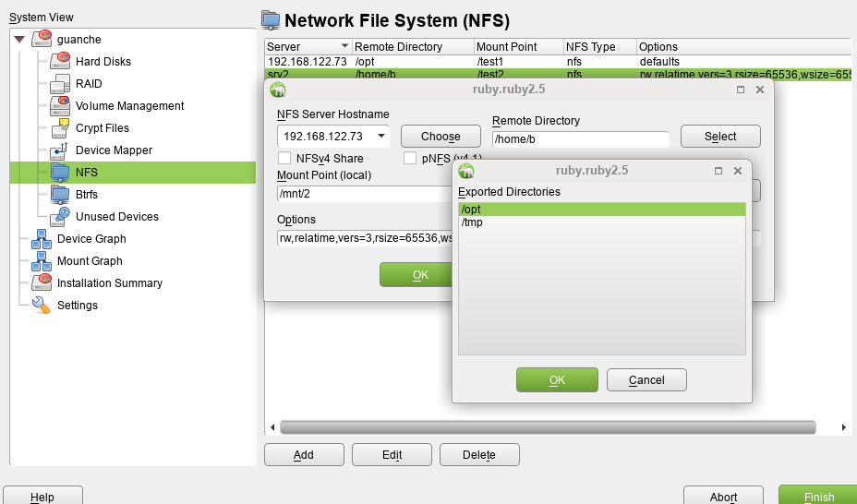
Task: Select Installation Summary in System View
Action: tap(109, 283)
